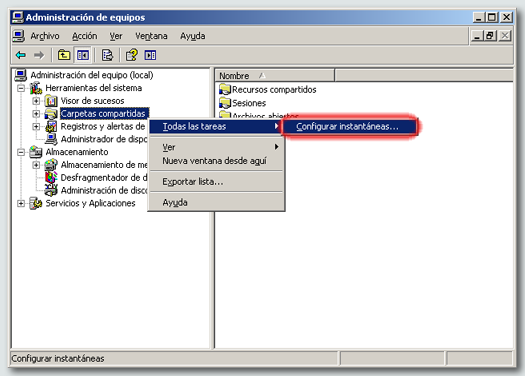Click the Almacenamiento de medios icon
The width and height of the screenshot is (525, 376).
coord(51,165)
